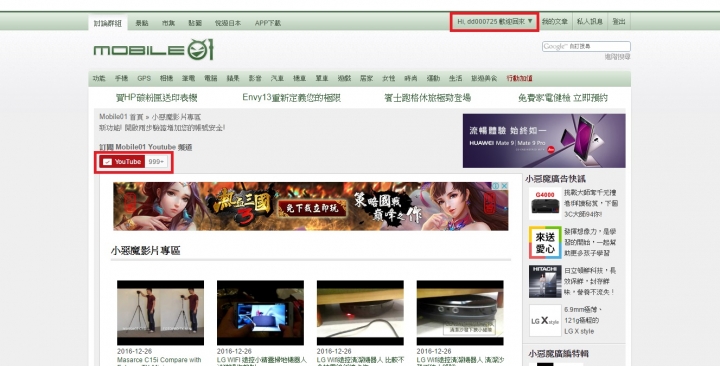Open the 景點 tab
Screen dimensions: 720x366
142,23
